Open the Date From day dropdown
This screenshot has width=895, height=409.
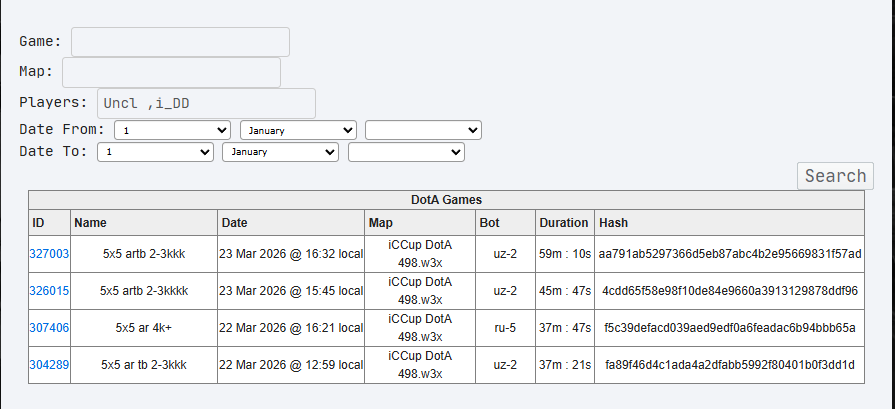pyautogui.click(x=172, y=130)
